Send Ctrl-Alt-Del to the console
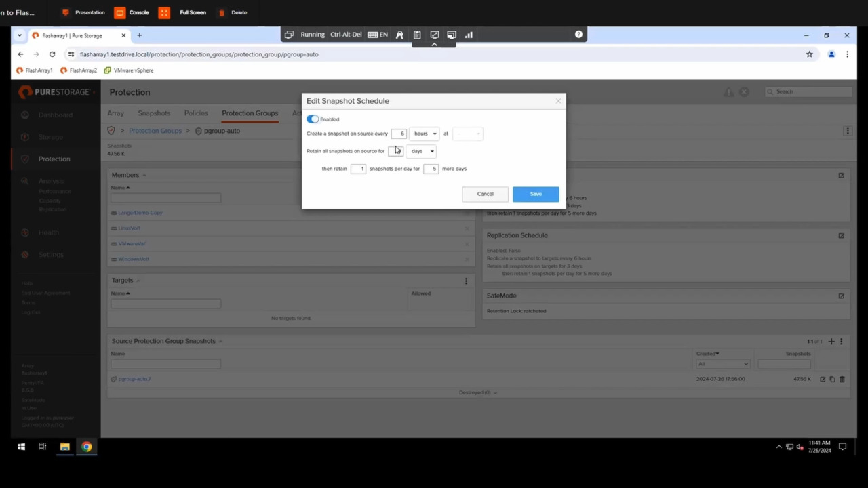This screenshot has width=868, height=488. [346, 35]
